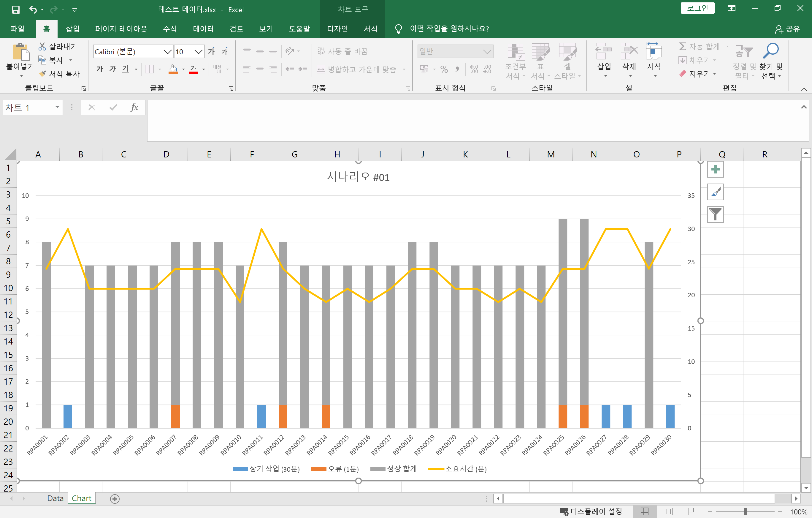This screenshot has height=518, width=812.
Task: Switch to the 삽입 (Insert) ribbon tab
Action: (72, 29)
